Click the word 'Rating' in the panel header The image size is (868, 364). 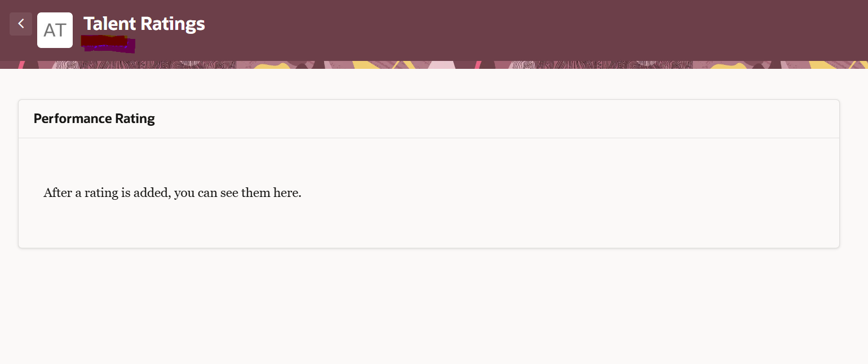click(x=135, y=119)
